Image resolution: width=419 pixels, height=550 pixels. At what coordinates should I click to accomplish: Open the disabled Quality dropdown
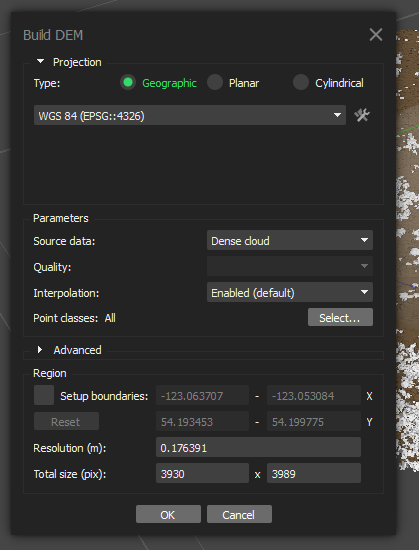[x=290, y=266]
